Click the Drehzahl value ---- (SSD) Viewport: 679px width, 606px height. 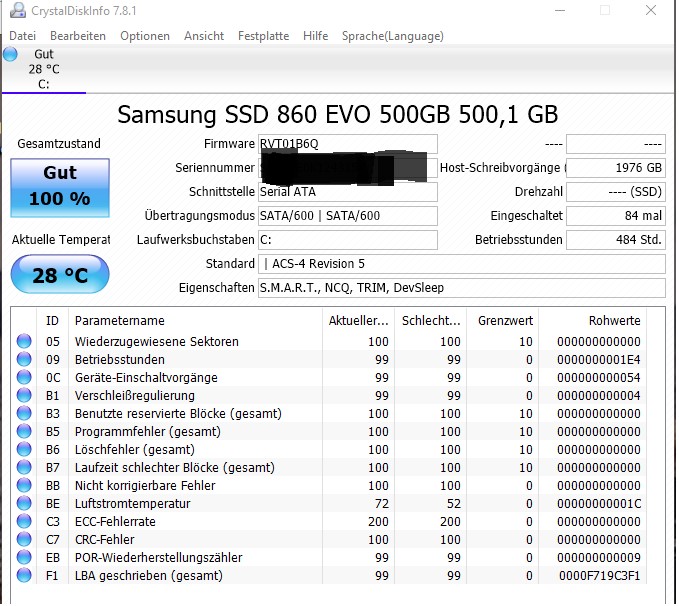(x=616, y=192)
